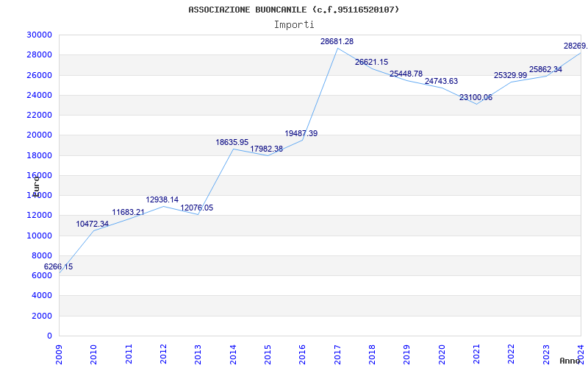Click the x-axis year 2019
This screenshot has height=368, width=588.
point(407,354)
